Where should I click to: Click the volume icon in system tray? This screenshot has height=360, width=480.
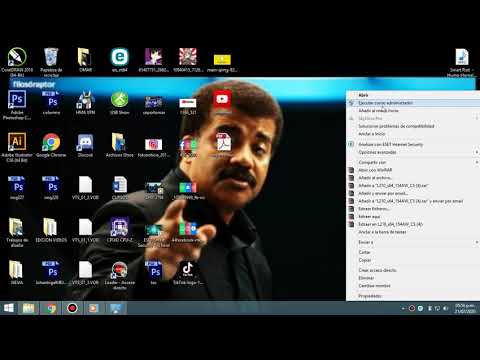click(446, 308)
